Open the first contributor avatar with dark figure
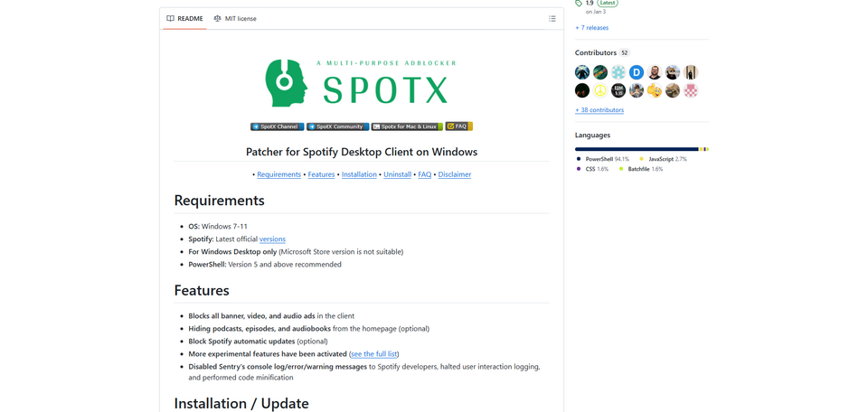The image size is (868, 412). (582, 72)
